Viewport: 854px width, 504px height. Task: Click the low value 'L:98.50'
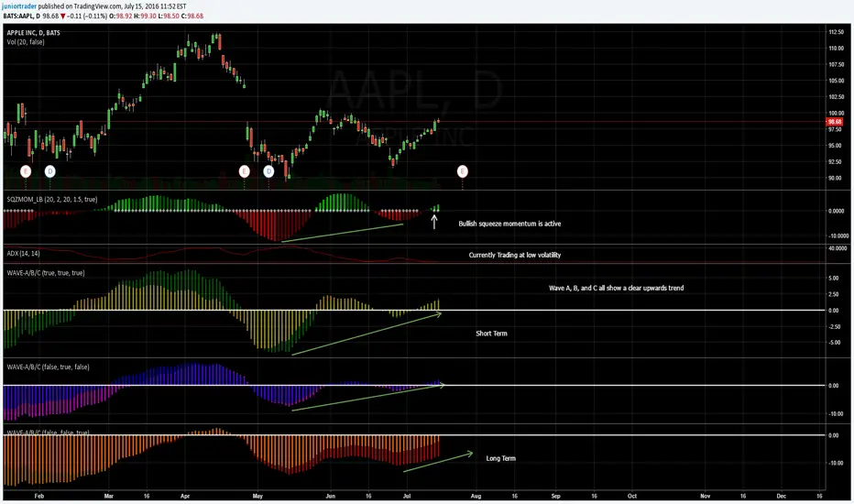pos(169,16)
